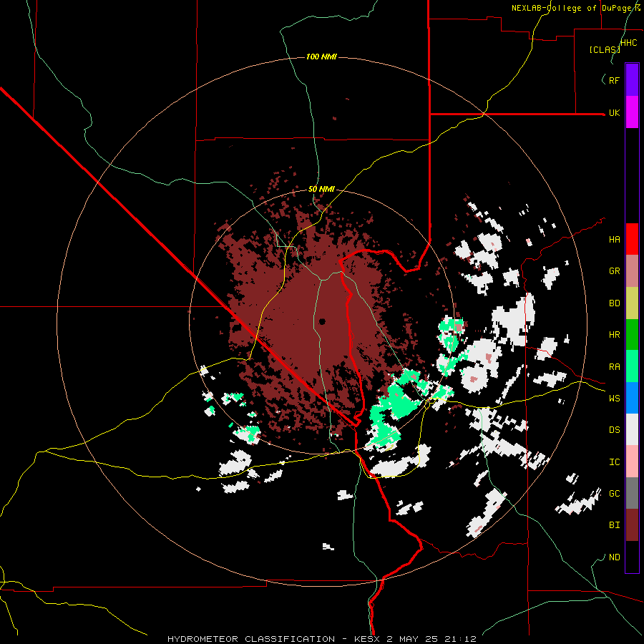
Task: Click the radar site dot at center
Action: click(x=322, y=321)
